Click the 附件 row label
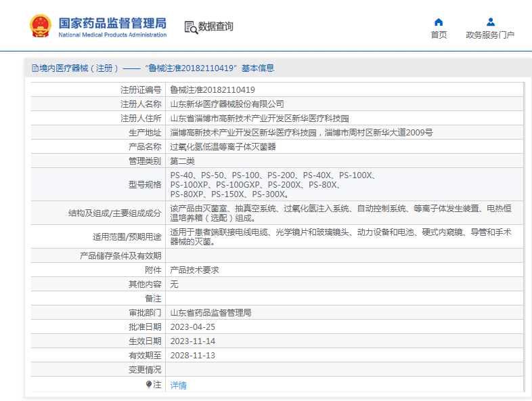Image resolution: width=532 pixels, height=401 pixels. (153, 270)
